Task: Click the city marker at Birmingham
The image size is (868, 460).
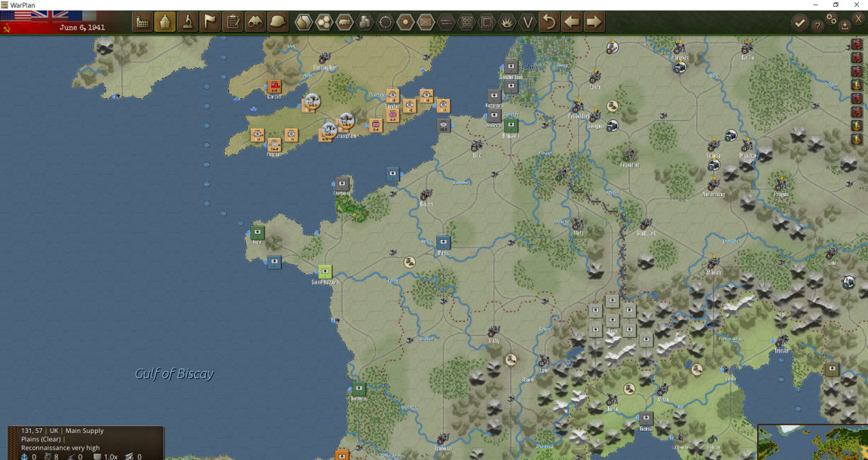Action: pyautogui.click(x=325, y=57)
